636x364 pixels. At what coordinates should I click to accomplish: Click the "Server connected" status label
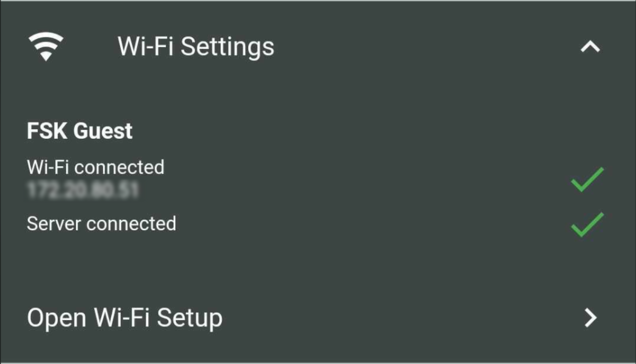[102, 223]
